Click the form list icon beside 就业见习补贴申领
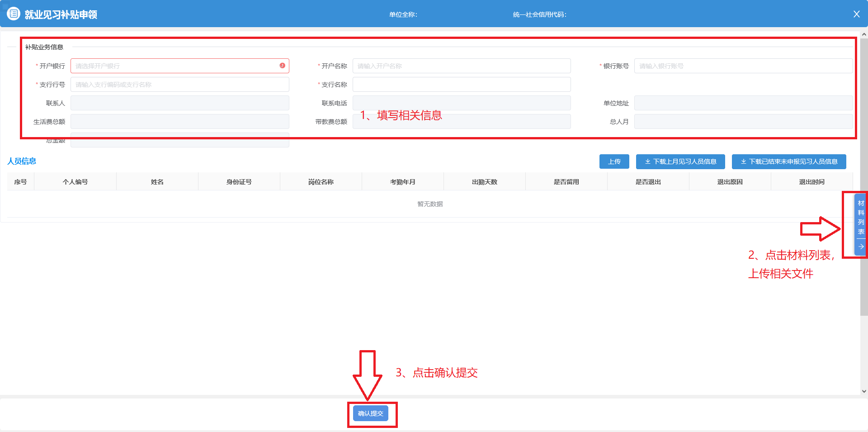The image size is (868, 432). (x=14, y=14)
